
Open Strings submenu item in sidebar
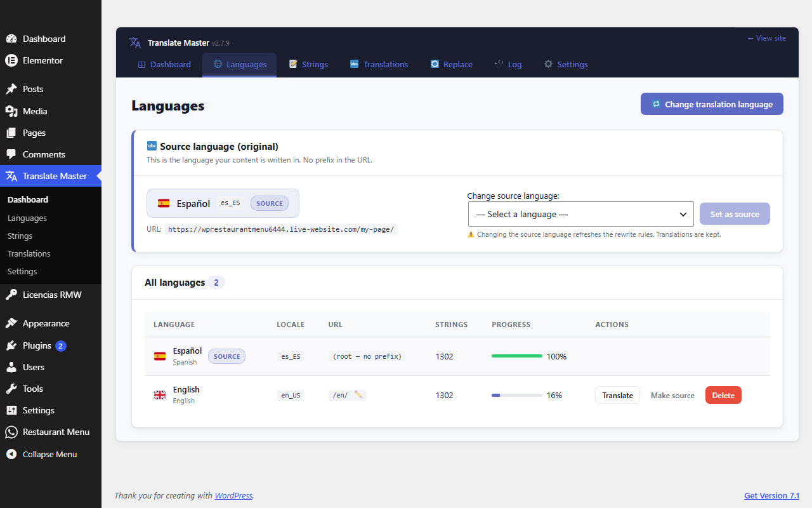pyautogui.click(x=20, y=236)
